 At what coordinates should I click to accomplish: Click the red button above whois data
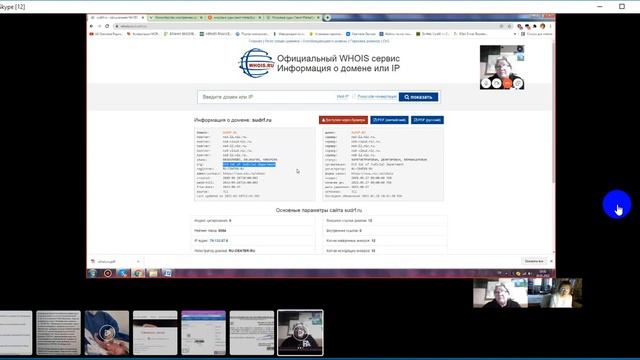tap(343, 120)
